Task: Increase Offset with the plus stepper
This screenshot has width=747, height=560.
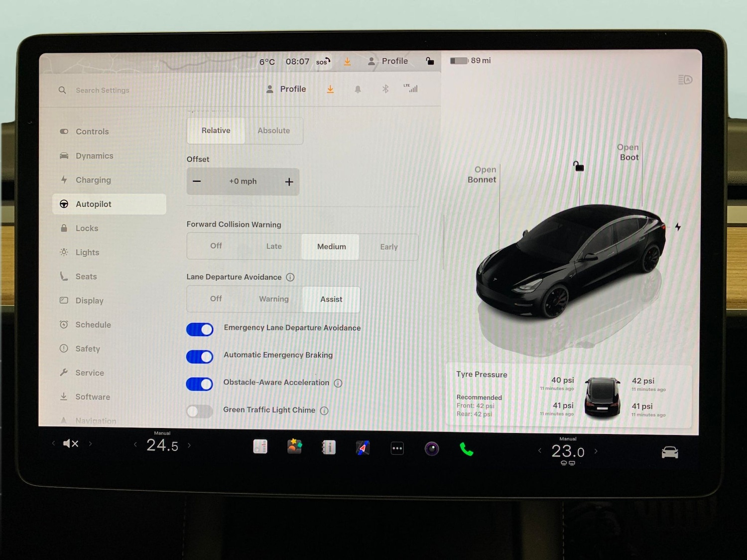Action: [x=289, y=182]
